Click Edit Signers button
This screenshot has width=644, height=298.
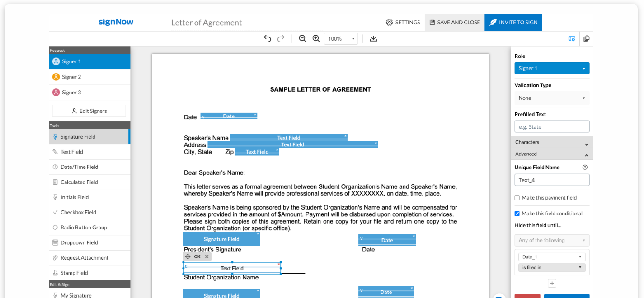click(x=89, y=111)
